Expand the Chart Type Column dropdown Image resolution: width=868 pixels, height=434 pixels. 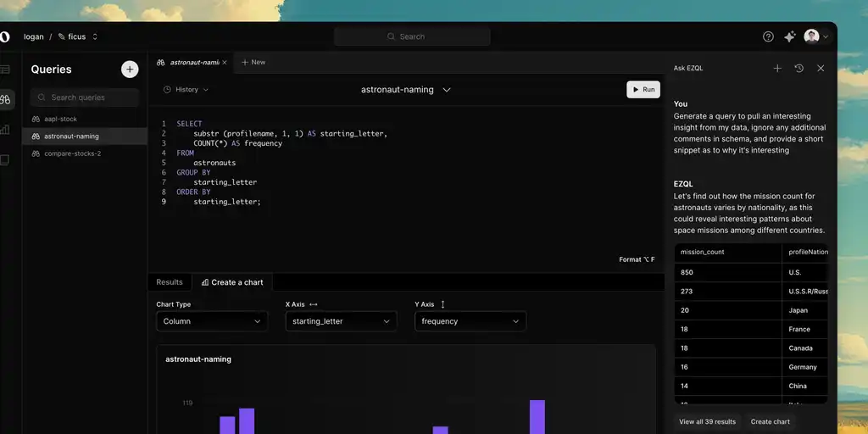click(x=212, y=321)
